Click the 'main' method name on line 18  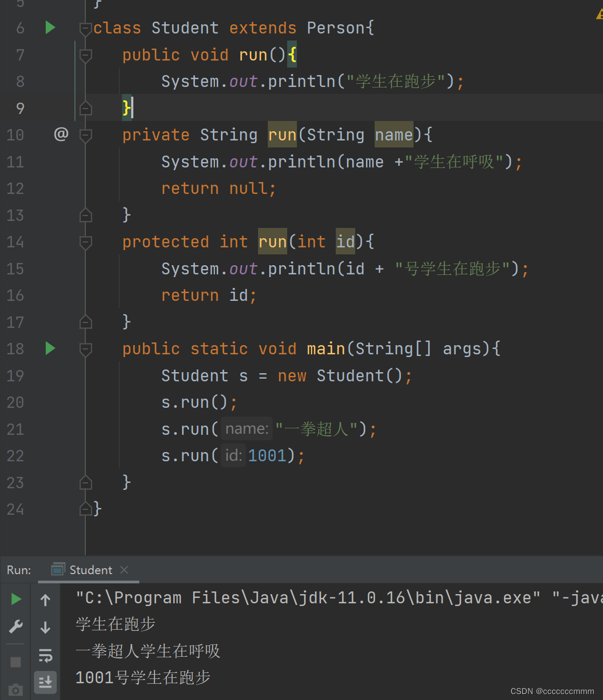(326, 348)
